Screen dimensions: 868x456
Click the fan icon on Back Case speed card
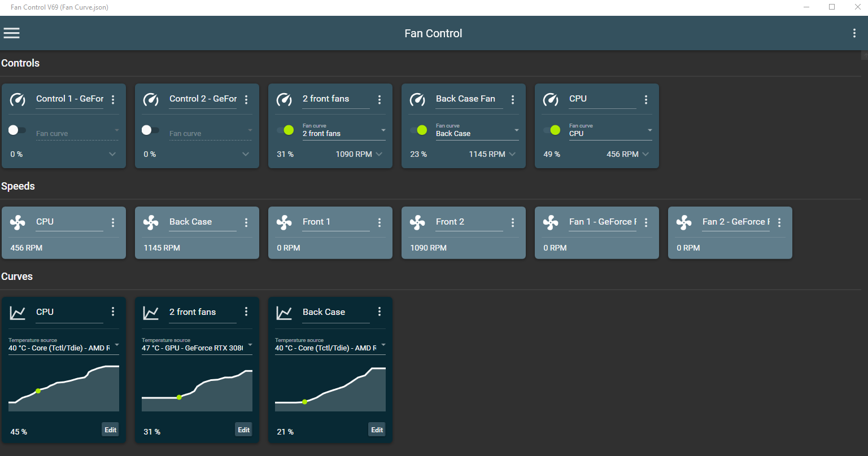click(151, 222)
